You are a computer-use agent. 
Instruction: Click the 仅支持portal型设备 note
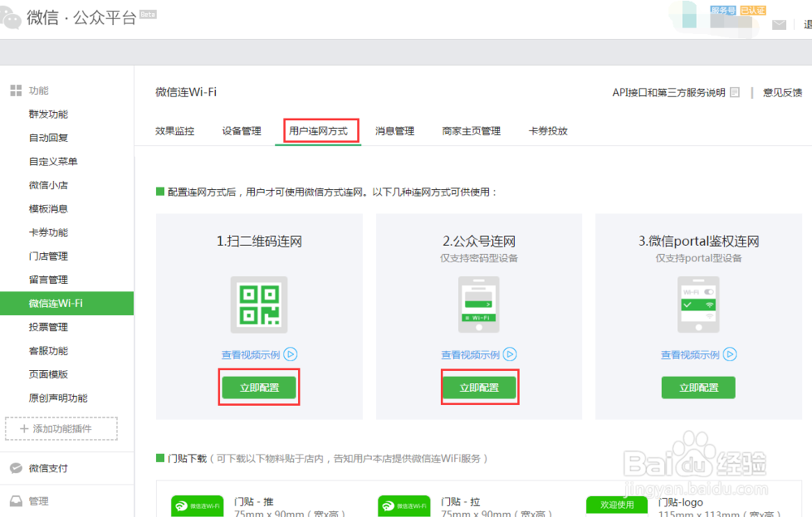pos(698,258)
